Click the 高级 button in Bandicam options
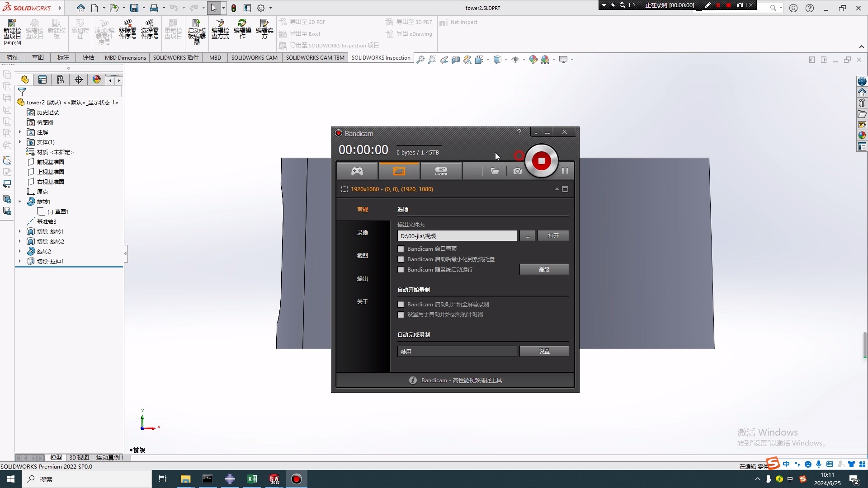 click(x=544, y=270)
